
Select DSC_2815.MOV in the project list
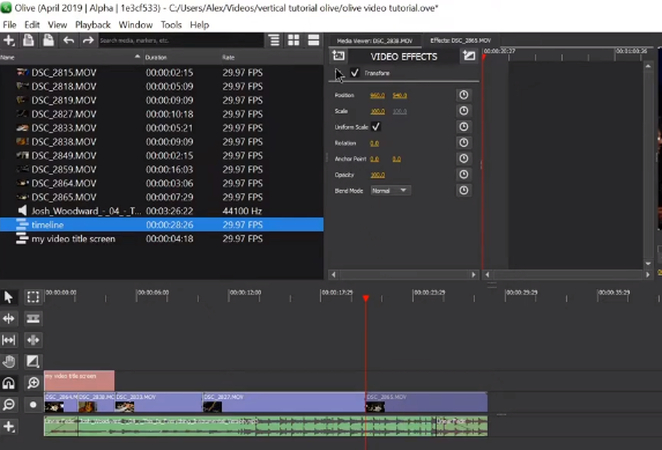point(162,73)
